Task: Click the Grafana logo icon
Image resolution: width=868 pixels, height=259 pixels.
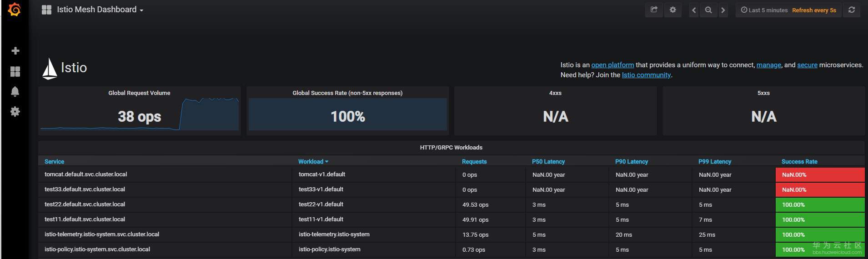Action: point(15,10)
